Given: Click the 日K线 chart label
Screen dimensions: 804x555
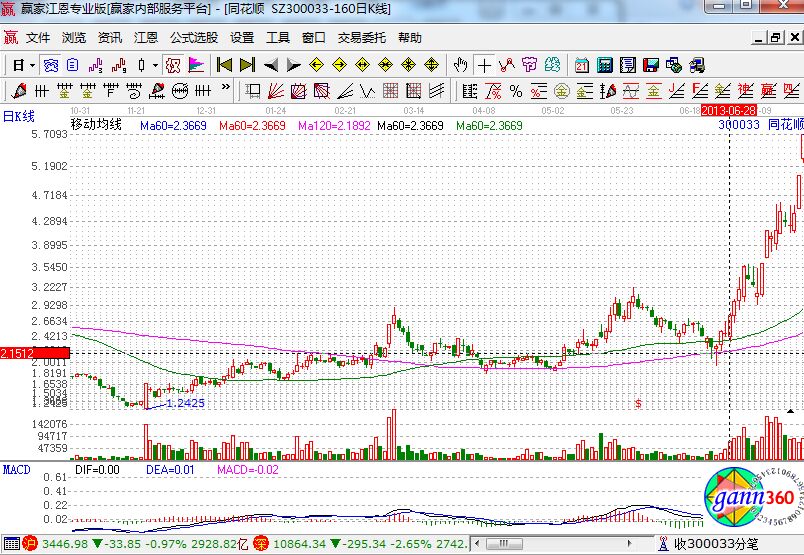Looking at the screenshot, I should pos(19,116).
